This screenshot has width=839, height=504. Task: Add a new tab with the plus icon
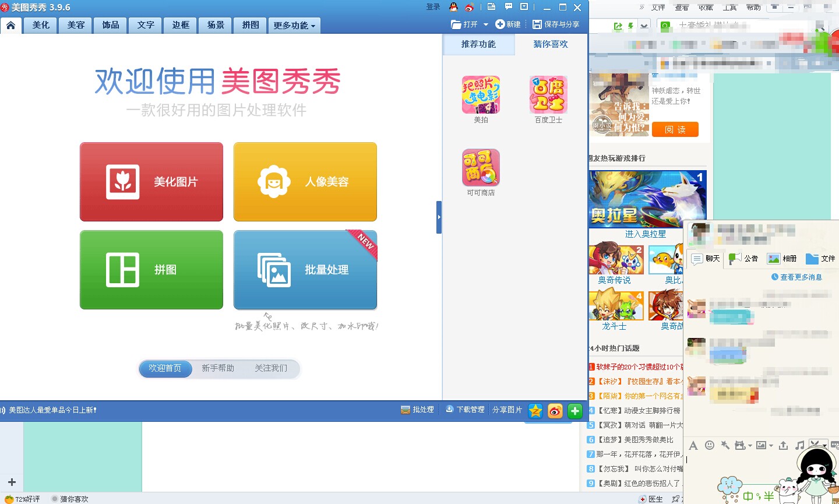click(12, 482)
